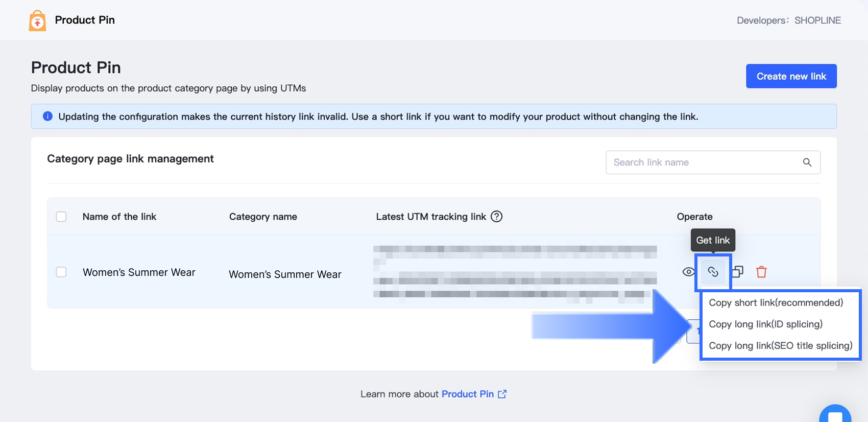Click the eye preview icon for Women's Summer Wear
Screen dimensions: 868x422
[x=688, y=272]
